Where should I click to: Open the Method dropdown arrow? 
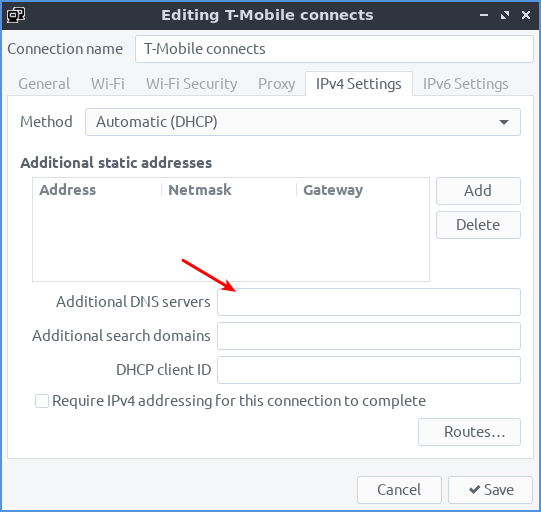tap(504, 122)
